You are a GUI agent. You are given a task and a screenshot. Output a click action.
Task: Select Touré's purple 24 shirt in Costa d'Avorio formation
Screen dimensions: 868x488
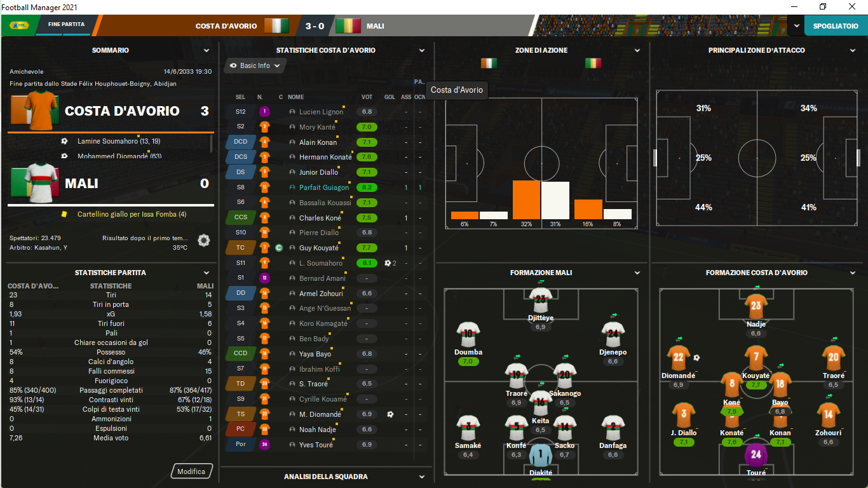point(756,455)
